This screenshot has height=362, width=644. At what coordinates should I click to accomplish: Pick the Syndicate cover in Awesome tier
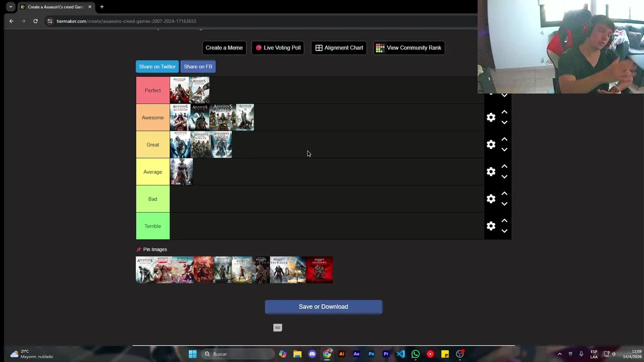click(222, 117)
